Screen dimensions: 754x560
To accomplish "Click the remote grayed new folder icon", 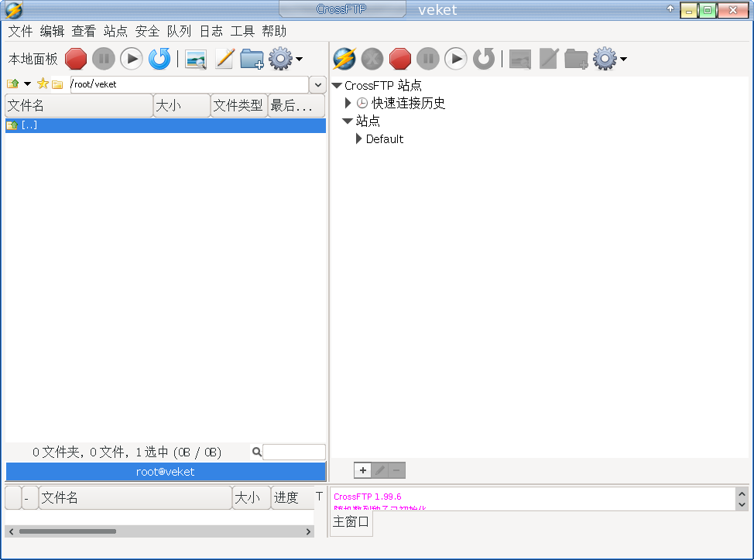I will 576,59.
